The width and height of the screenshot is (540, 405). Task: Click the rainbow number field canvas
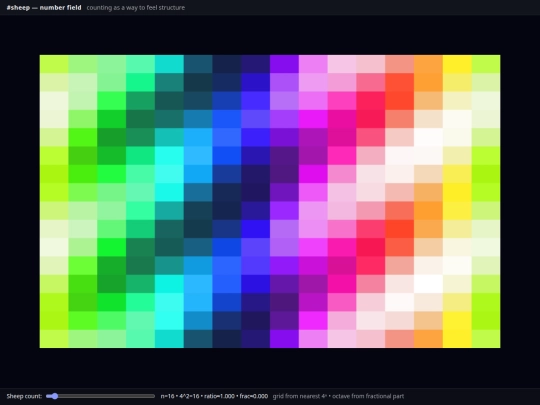click(x=270, y=201)
